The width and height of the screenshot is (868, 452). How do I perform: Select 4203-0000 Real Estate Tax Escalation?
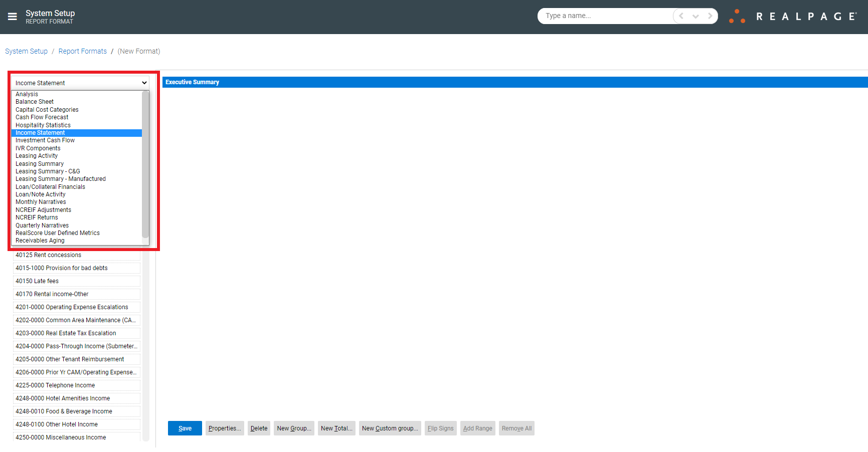click(x=76, y=333)
